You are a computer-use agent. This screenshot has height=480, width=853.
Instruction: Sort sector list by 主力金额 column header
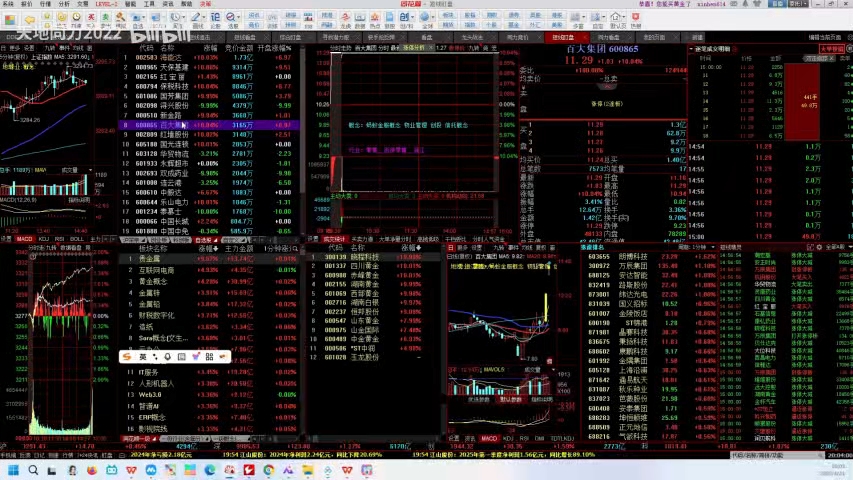tap(239, 249)
